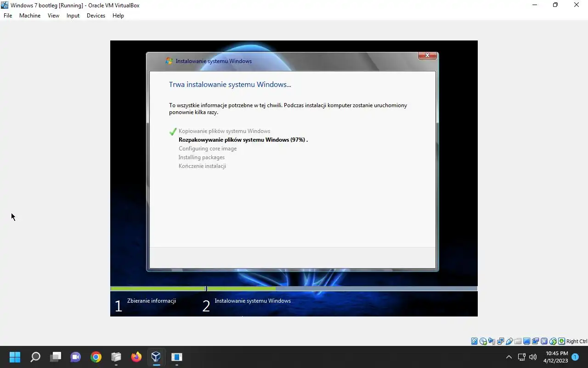Click stage 1 'Zbieranie informacji' label
588x368 pixels.
click(x=152, y=301)
